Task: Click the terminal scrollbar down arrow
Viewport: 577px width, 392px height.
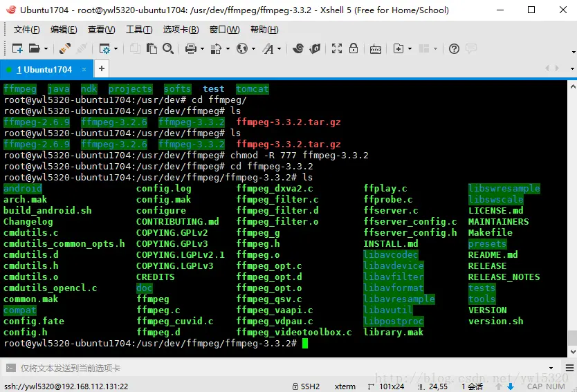Action: (x=573, y=352)
